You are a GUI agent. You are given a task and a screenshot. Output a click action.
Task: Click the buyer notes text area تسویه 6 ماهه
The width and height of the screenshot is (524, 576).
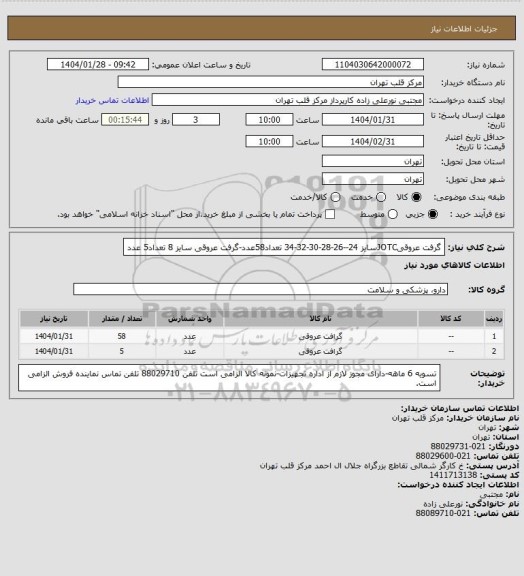(229, 378)
